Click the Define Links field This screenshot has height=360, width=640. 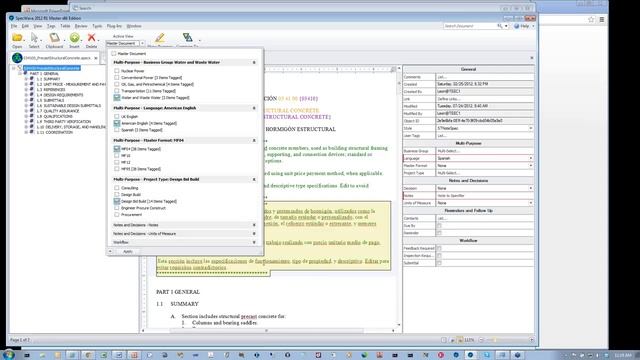tap(484, 99)
